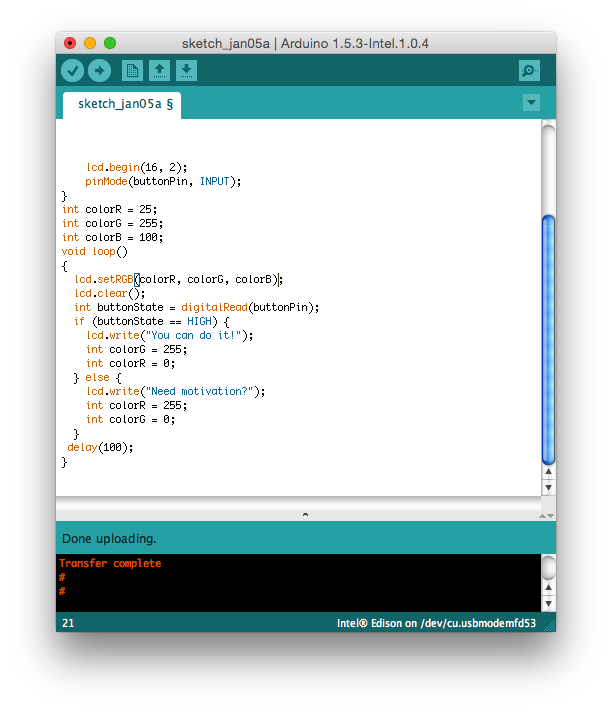Click the window title 'sketch_jan05a | Arduino 1.5.3-Intel.1.0.4'
Viewport: 612px width, 712px height.
(305, 44)
